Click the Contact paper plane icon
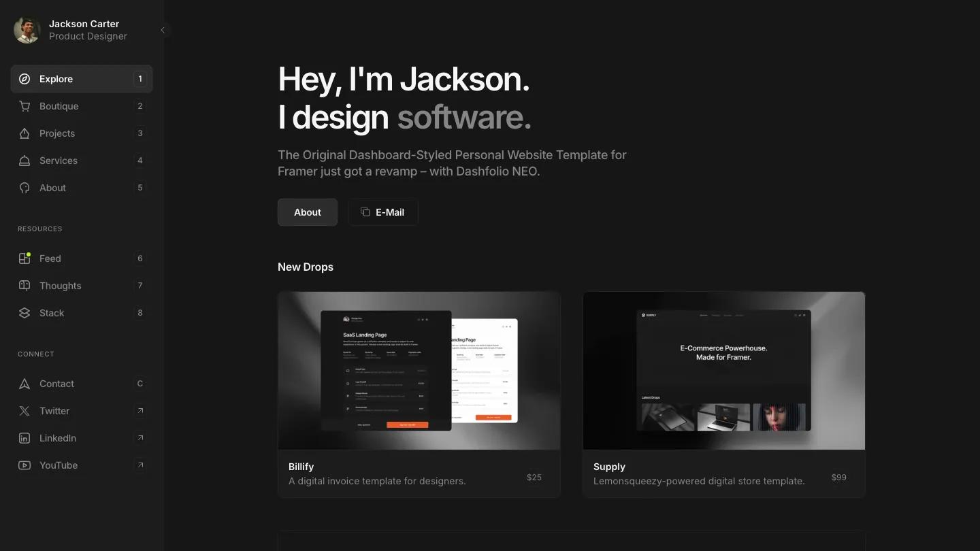The height and width of the screenshot is (551, 980). pyautogui.click(x=24, y=384)
